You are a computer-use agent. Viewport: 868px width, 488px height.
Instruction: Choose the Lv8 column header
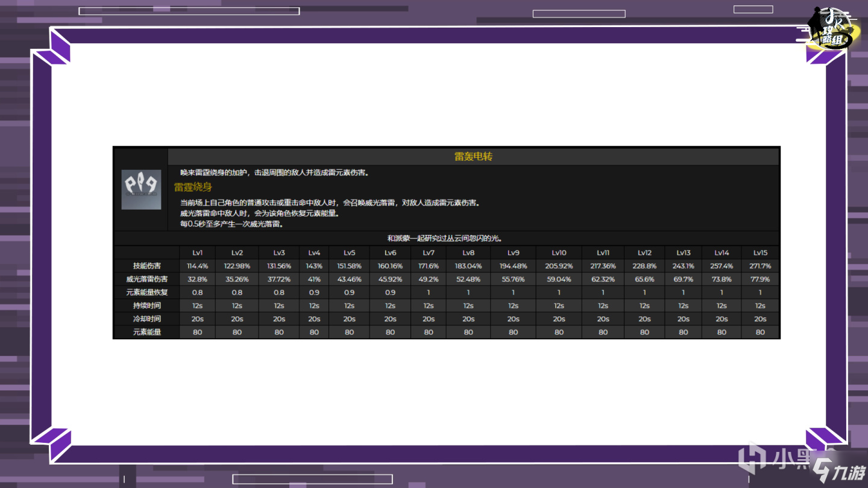click(x=468, y=253)
